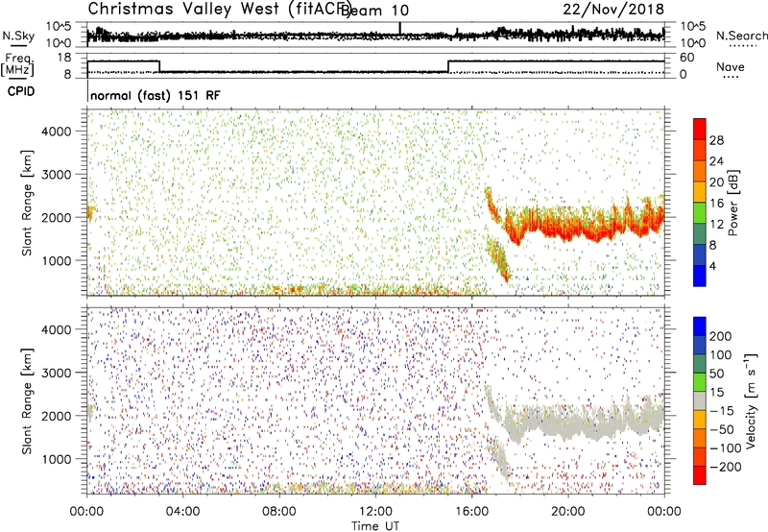The width and height of the screenshot is (768, 532).
Task: Pick the yellow 16-20 dB Power colorbar segment
Action: pyautogui.click(x=700, y=192)
